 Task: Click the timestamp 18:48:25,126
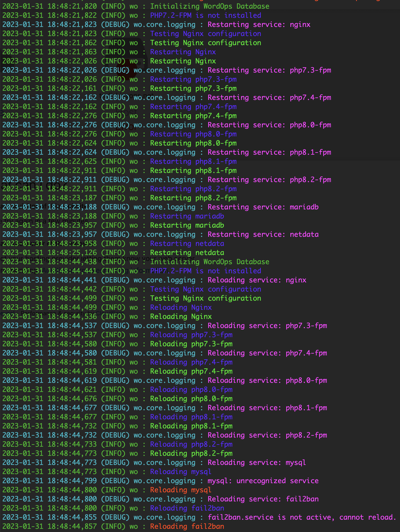pos(72,253)
